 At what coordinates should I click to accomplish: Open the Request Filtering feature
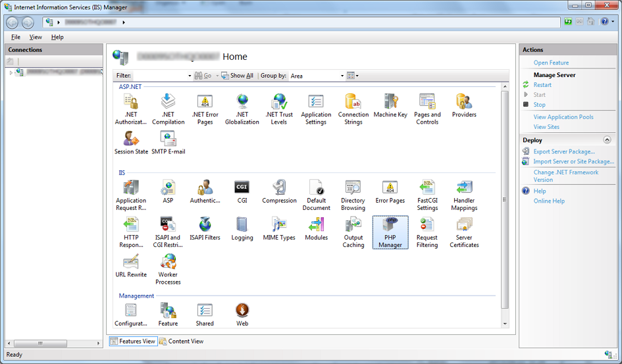tap(427, 232)
